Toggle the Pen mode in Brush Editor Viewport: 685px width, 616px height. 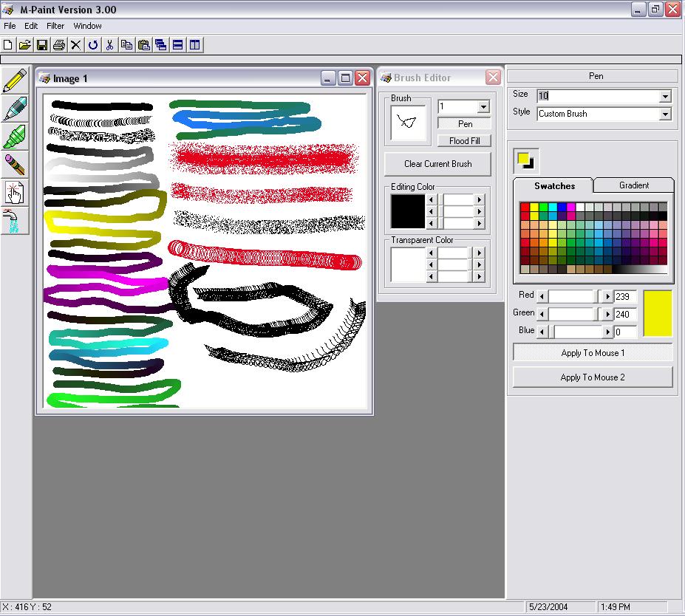tap(464, 123)
